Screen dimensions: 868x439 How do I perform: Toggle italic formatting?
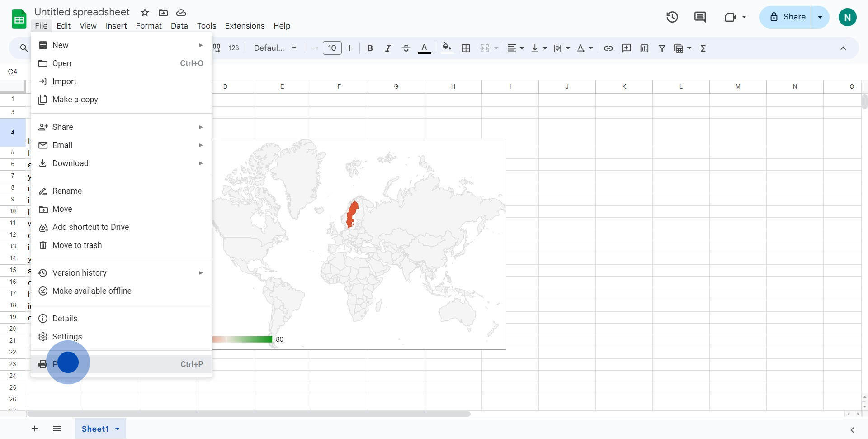(x=388, y=48)
